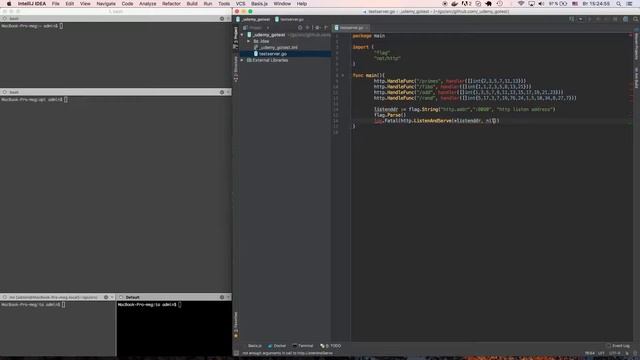Open the IntelliJ IDEA application menu
This screenshot has height=360, width=640.
coord(32,4)
